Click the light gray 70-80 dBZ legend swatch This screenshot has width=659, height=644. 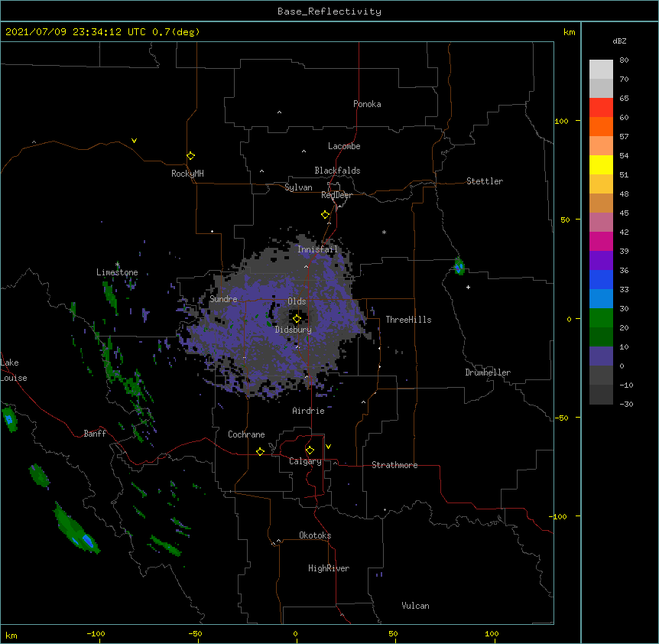pos(601,69)
